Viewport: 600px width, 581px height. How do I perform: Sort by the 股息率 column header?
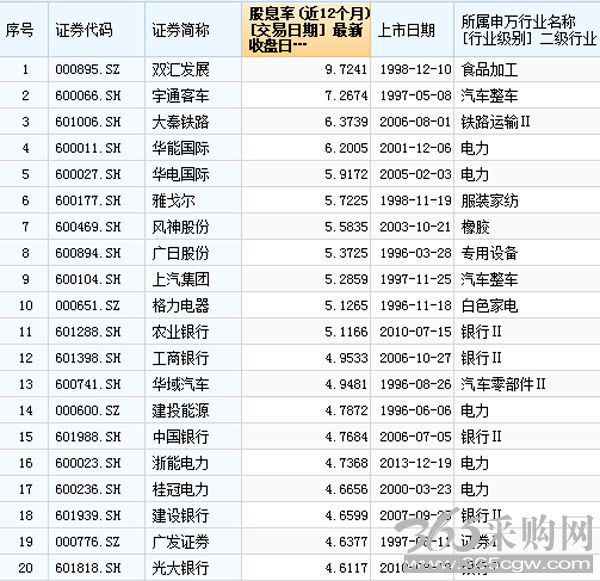pyautogui.click(x=306, y=29)
